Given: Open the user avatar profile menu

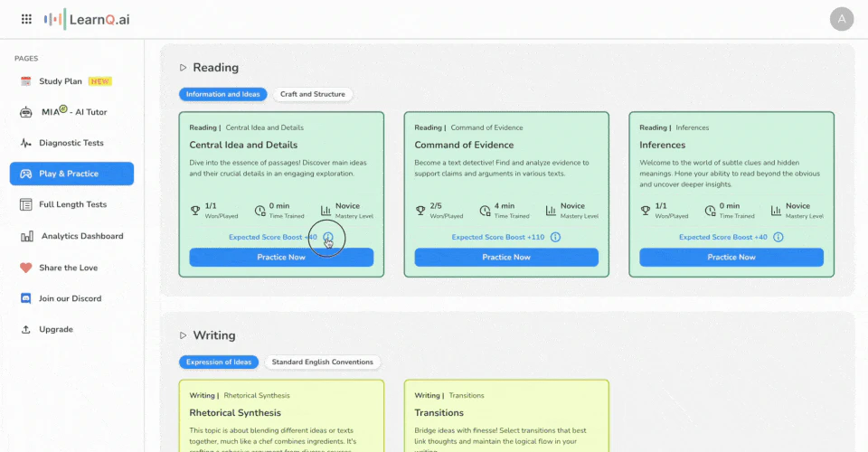Looking at the screenshot, I should tap(842, 19).
